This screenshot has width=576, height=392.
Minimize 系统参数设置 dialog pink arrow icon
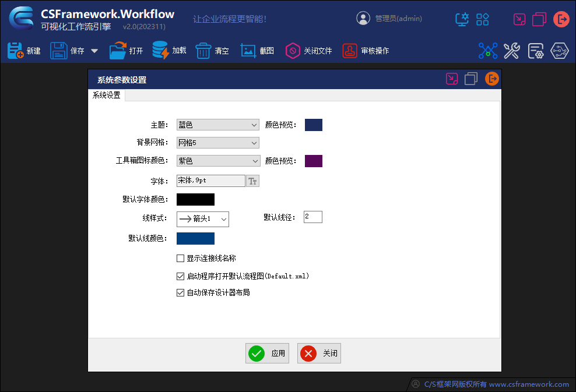(452, 79)
